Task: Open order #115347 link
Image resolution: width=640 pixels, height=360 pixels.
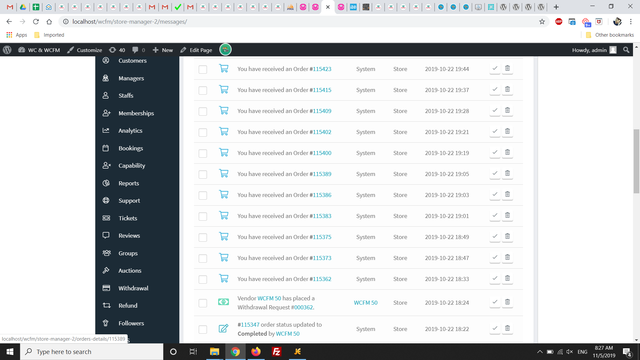Action: 250,324
